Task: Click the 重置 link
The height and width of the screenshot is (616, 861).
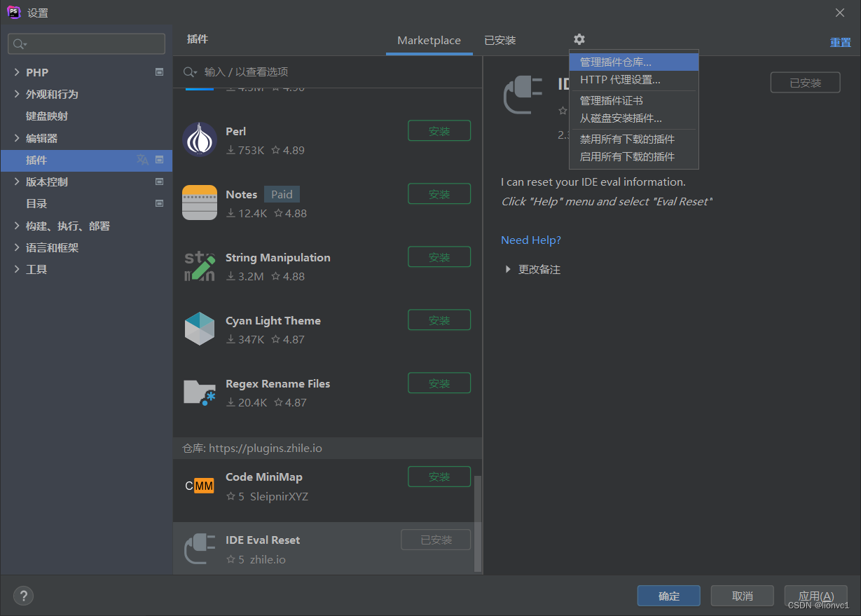Action: (x=840, y=42)
